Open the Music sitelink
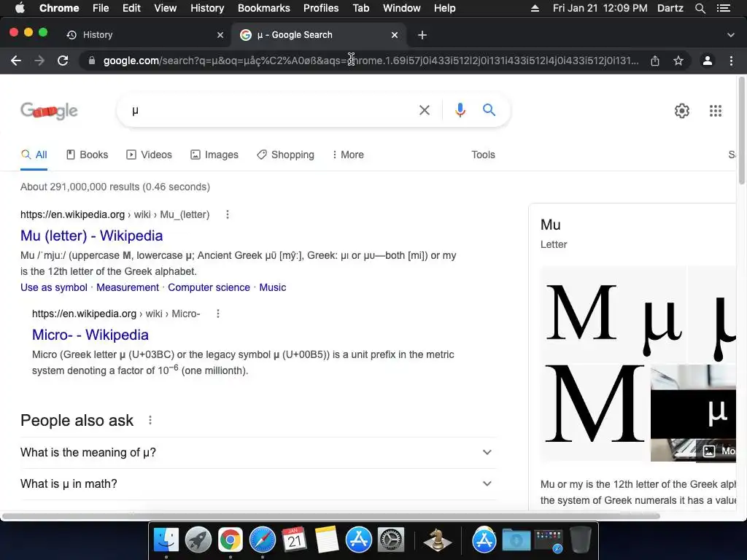This screenshot has height=560, width=747. click(273, 287)
